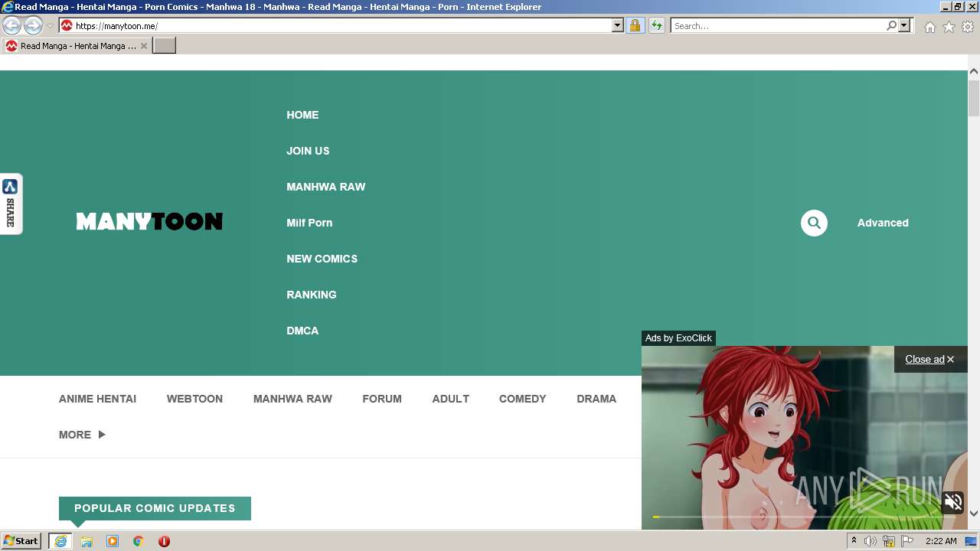Image resolution: width=980 pixels, height=551 pixels.
Task: Close the Read Manga browser tab
Action: (144, 46)
